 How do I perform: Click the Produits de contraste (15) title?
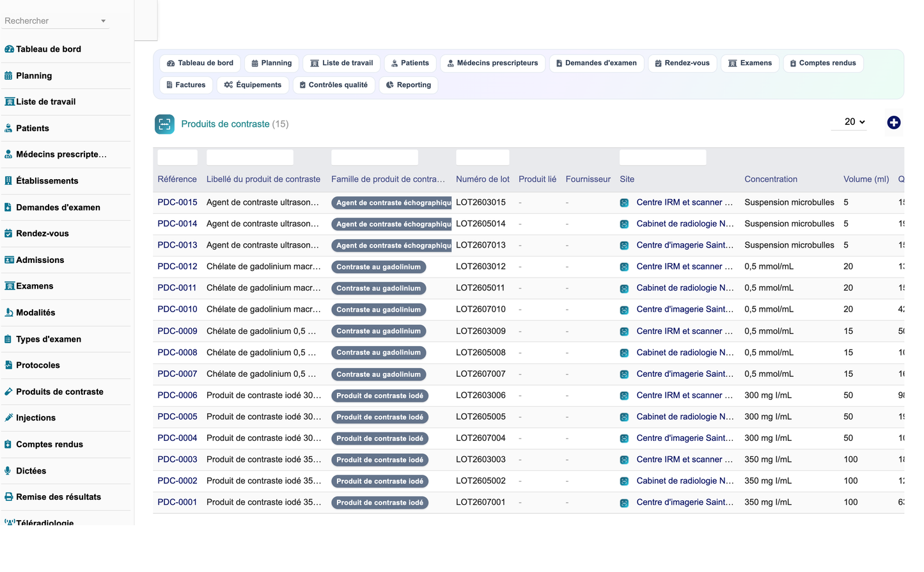(x=235, y=124)
